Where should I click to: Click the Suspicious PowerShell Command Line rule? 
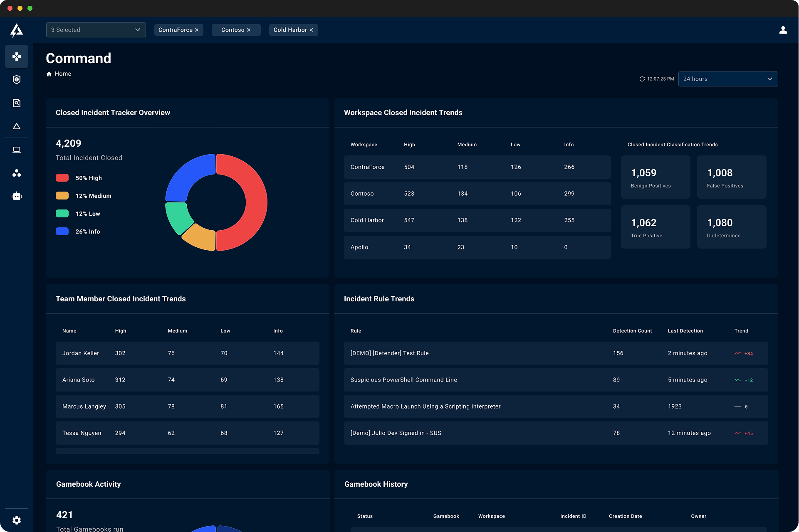[x=403, y=380]
